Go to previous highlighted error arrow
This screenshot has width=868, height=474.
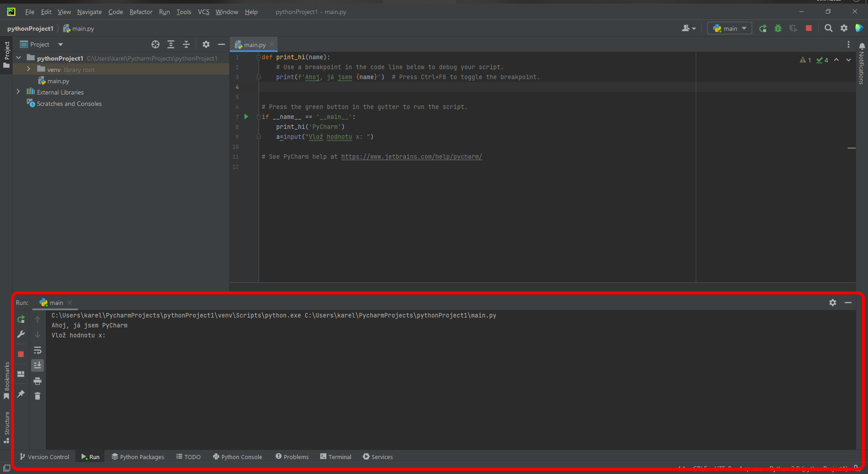pyautogui.click(x=836, y=60)
